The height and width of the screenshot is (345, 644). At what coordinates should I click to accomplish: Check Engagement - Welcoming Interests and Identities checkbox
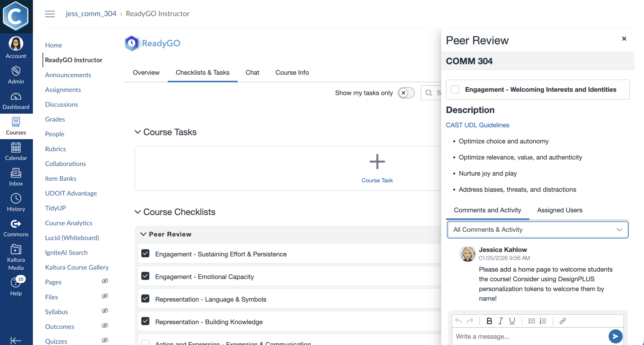[x=455, y=89]
